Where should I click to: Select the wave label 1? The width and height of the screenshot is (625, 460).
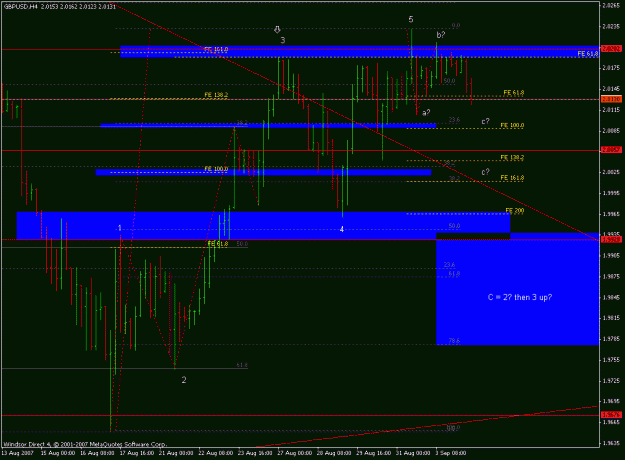120,228
